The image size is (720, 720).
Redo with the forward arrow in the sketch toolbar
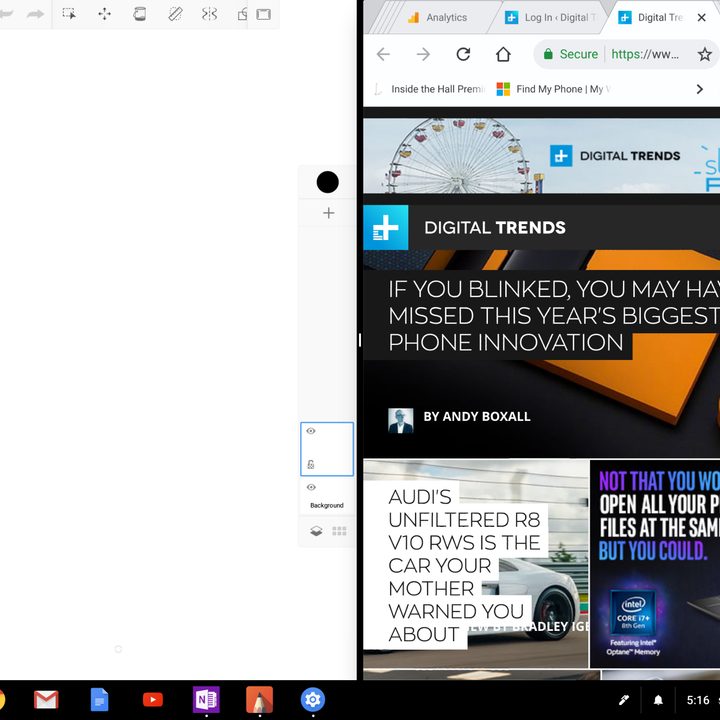[x=35, y=14]
